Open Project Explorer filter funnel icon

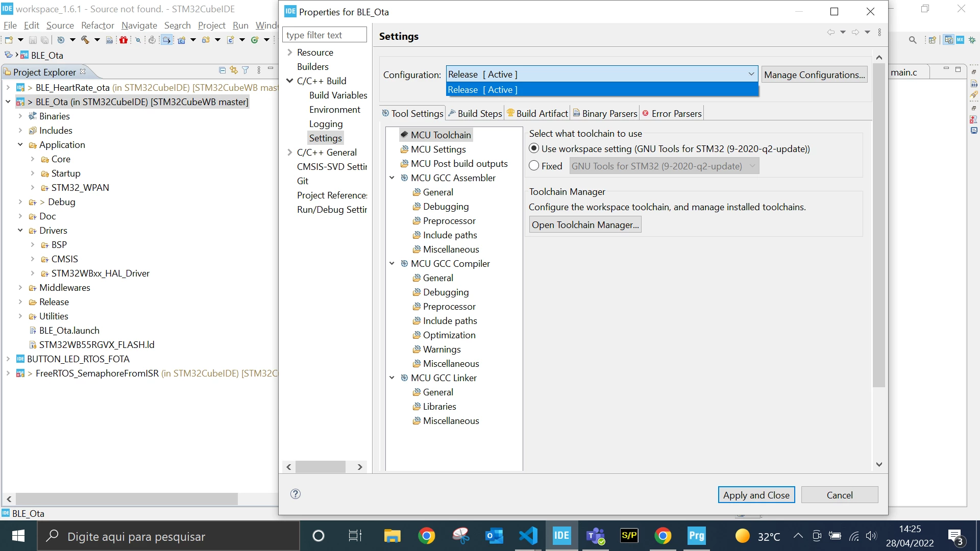pos(246,70)
